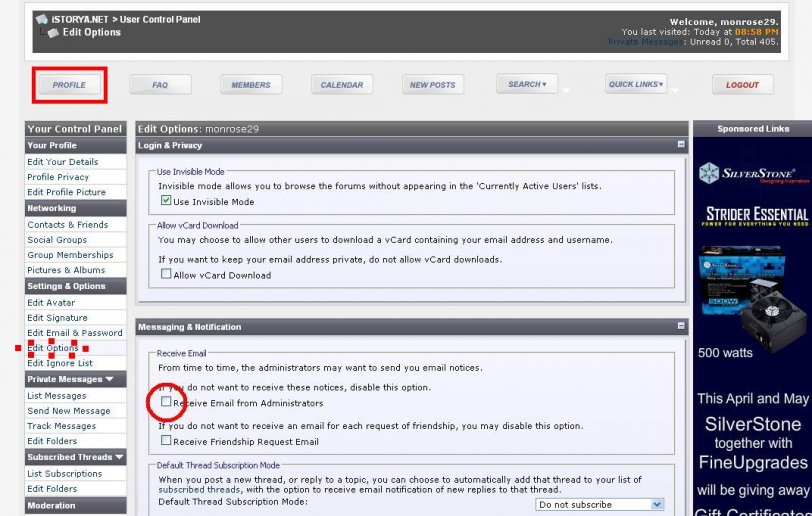The width and height of the screenshot is (812, 516).
Task: Click the Logout button
Action: (x=742, y=85)
